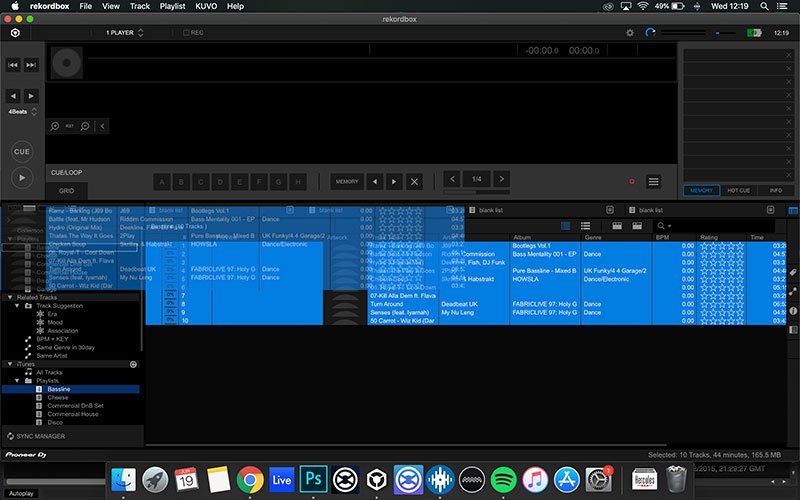Launch Spotify from the Dock

[x=503, y=480]
